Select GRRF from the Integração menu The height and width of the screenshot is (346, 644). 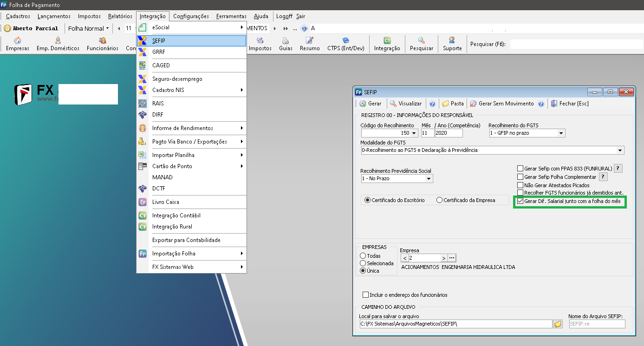coord(158,52)
